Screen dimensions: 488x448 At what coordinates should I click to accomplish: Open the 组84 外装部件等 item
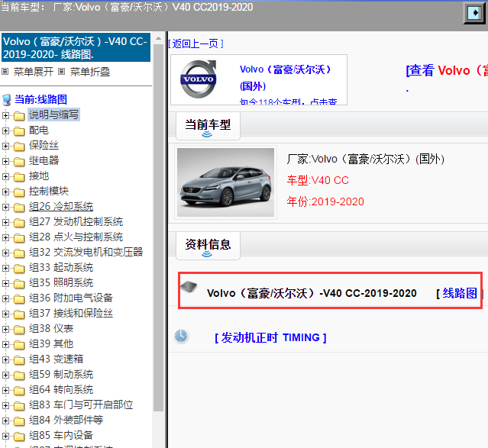click(66, 420)
